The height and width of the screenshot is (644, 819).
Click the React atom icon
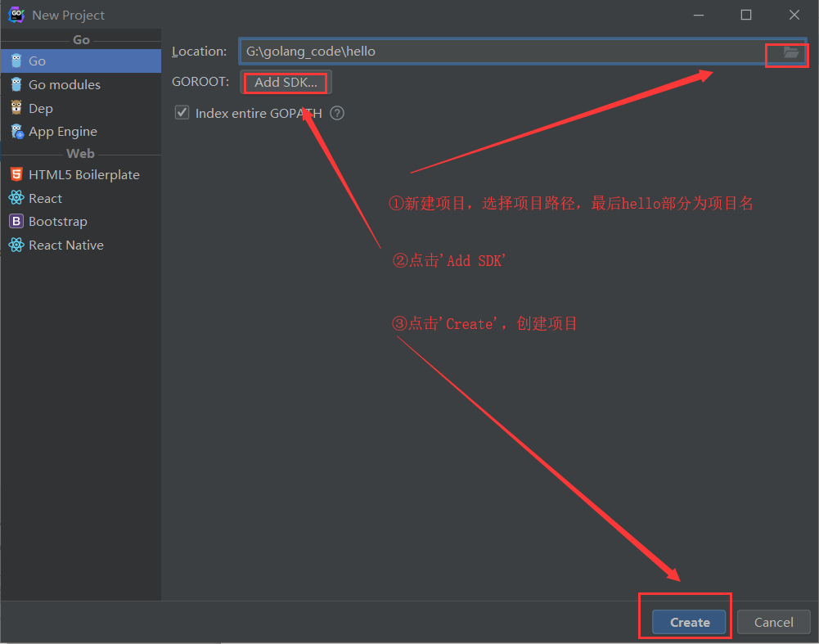(x=16, y=198)
